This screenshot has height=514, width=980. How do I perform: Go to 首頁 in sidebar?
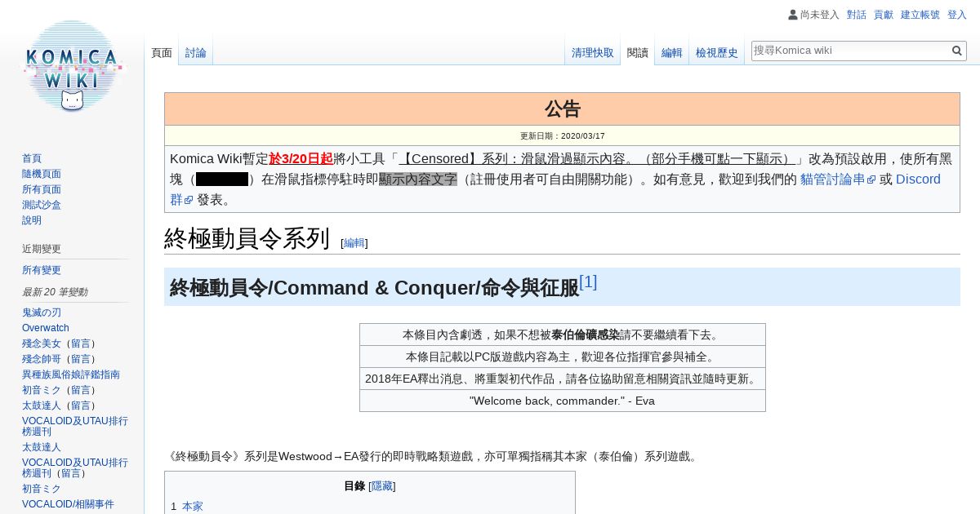[x=32, y=158]
